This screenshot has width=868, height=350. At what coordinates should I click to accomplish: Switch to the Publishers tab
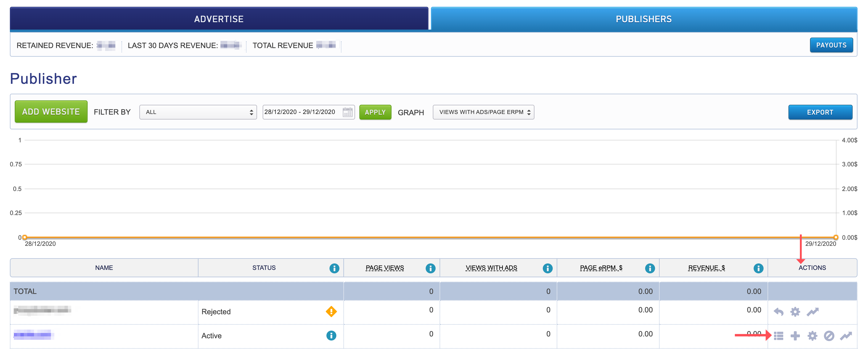tap(643, 19)
